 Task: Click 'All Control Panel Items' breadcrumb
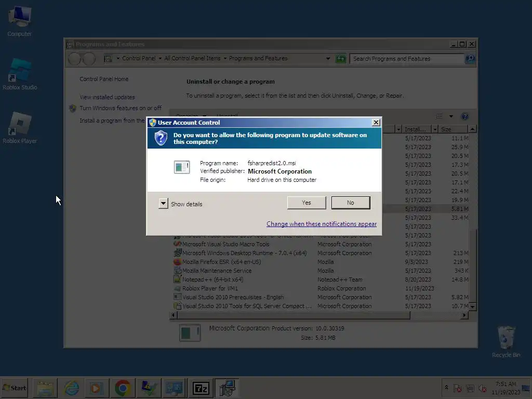tap(192, 58)
